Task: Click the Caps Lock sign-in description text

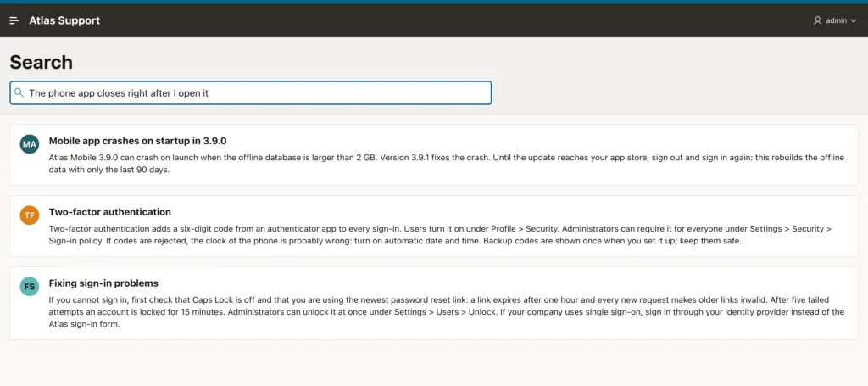Action: click(446, 312)
